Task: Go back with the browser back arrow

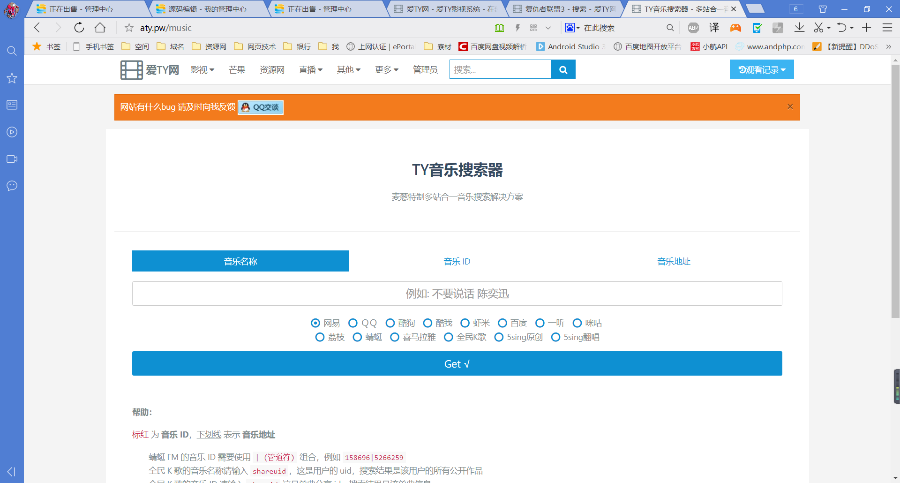Action: 37,28
